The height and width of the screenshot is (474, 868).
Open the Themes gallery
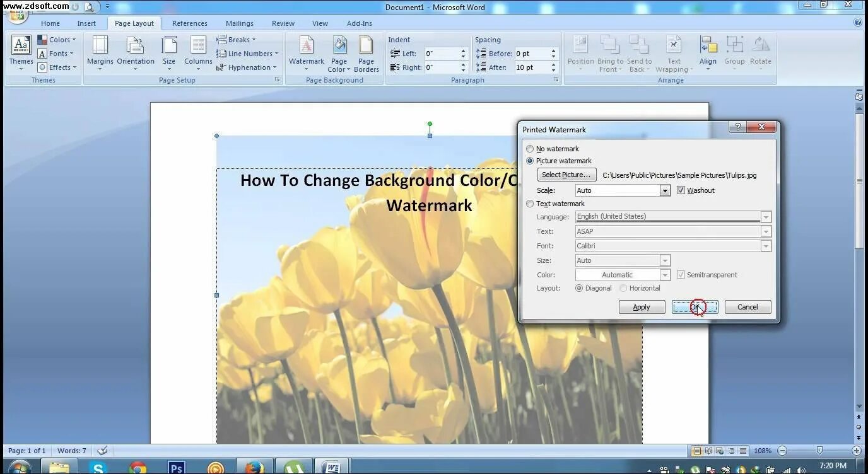tap(21, 53)
